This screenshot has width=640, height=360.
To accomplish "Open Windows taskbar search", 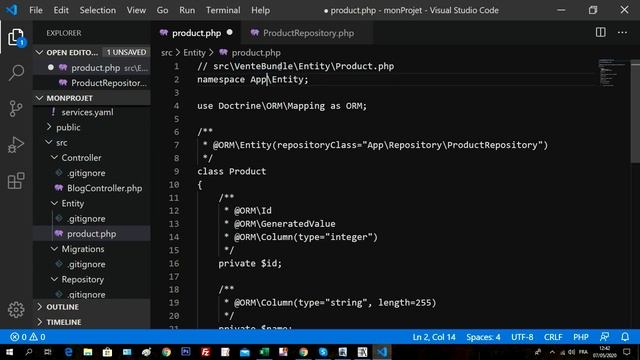I will 29,352.
